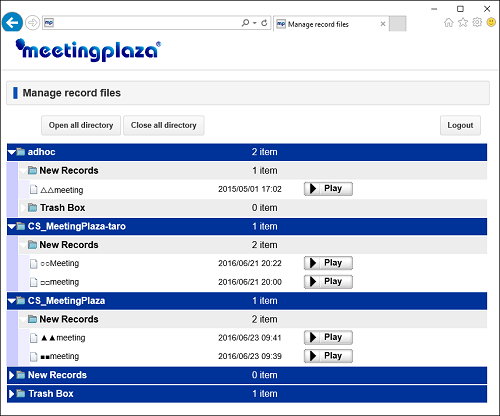Click New Records folder icon under adhoc
This screenshot has width=500, height=416.
pos(32,171)
